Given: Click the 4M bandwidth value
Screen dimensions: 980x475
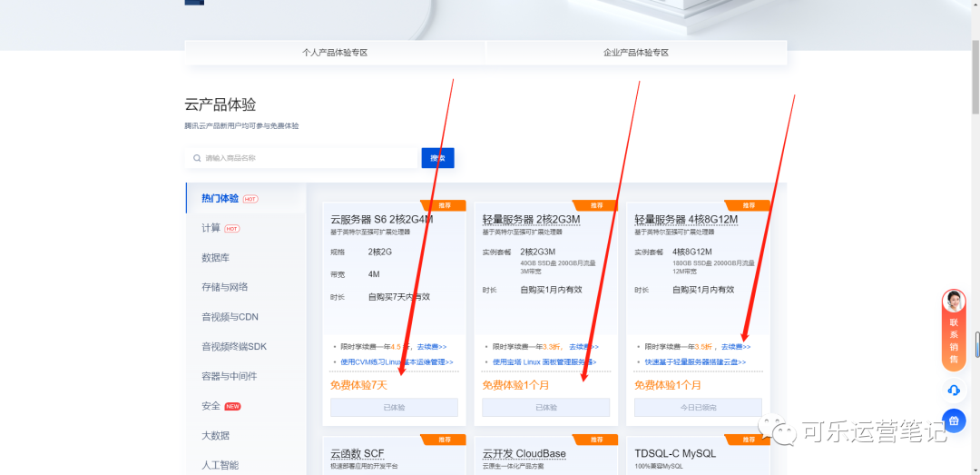Looking at the screenshot, I should click(x=374, y=274).
